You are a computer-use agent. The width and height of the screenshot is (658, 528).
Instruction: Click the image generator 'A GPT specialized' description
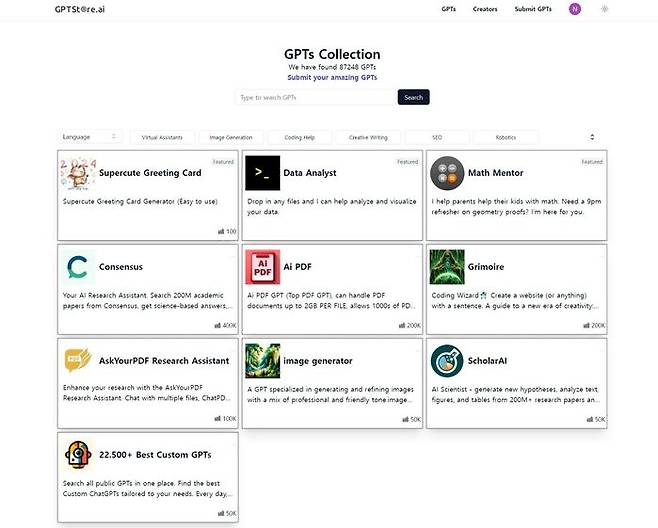(x=331, y=395)
